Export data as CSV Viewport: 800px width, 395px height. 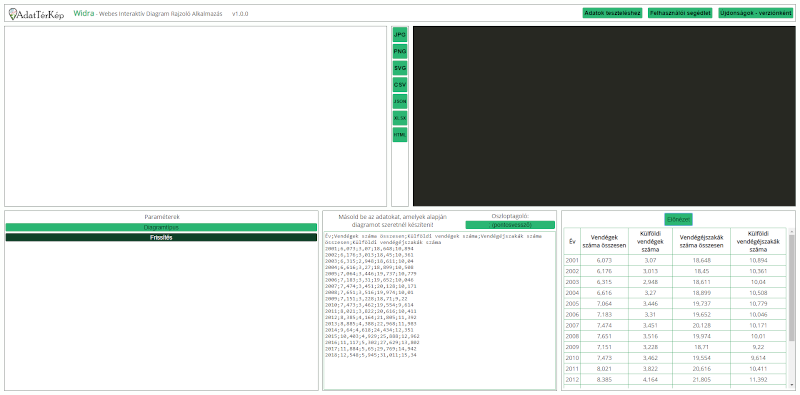click(x=400, y=85)
